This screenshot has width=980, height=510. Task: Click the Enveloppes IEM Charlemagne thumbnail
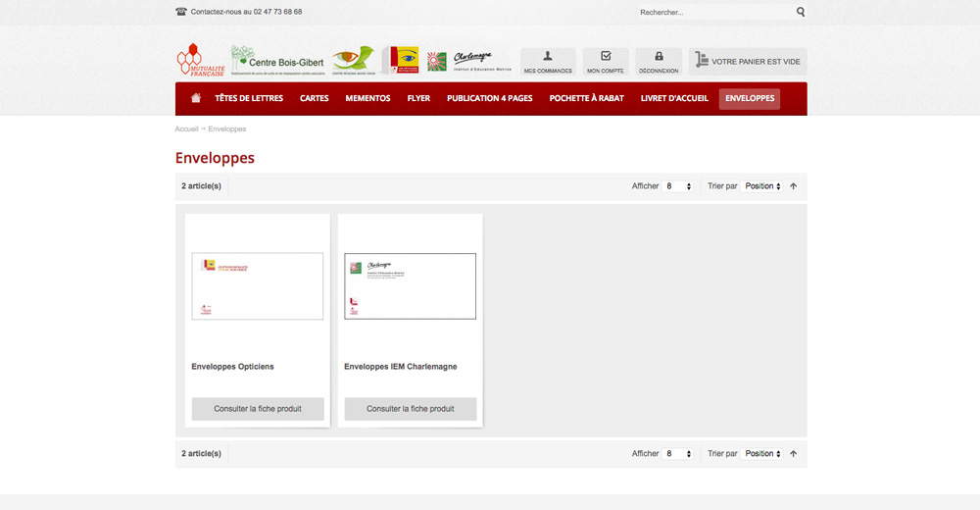tap(410, 286)
